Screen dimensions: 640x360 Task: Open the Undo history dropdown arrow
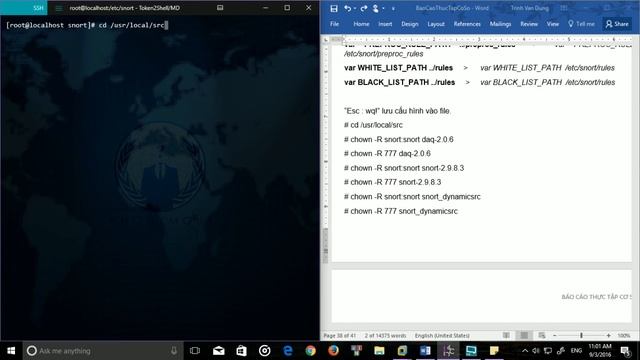click(355, 8)
